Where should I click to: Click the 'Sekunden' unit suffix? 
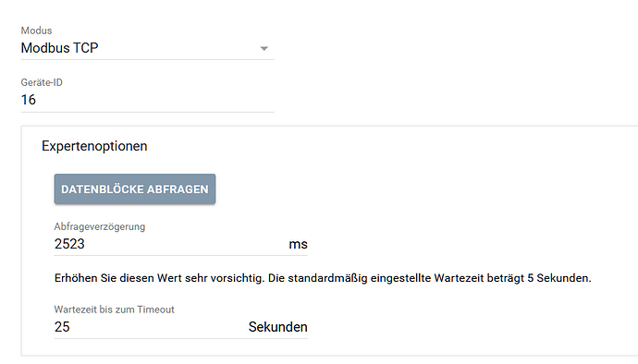pyautogui.click(x=278, y=327)
